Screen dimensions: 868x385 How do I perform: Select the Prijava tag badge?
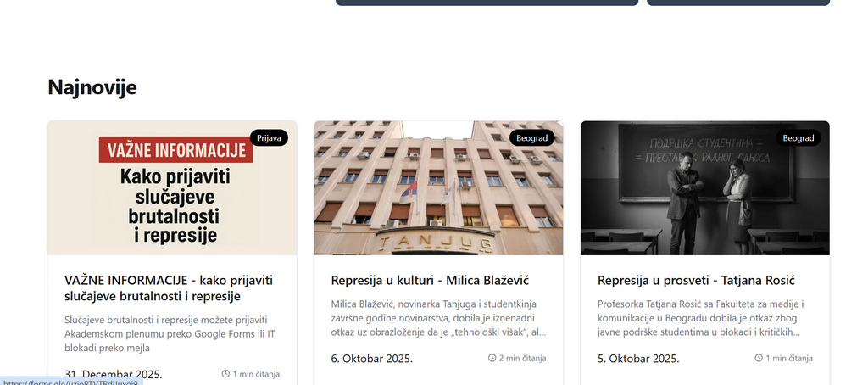269,138
